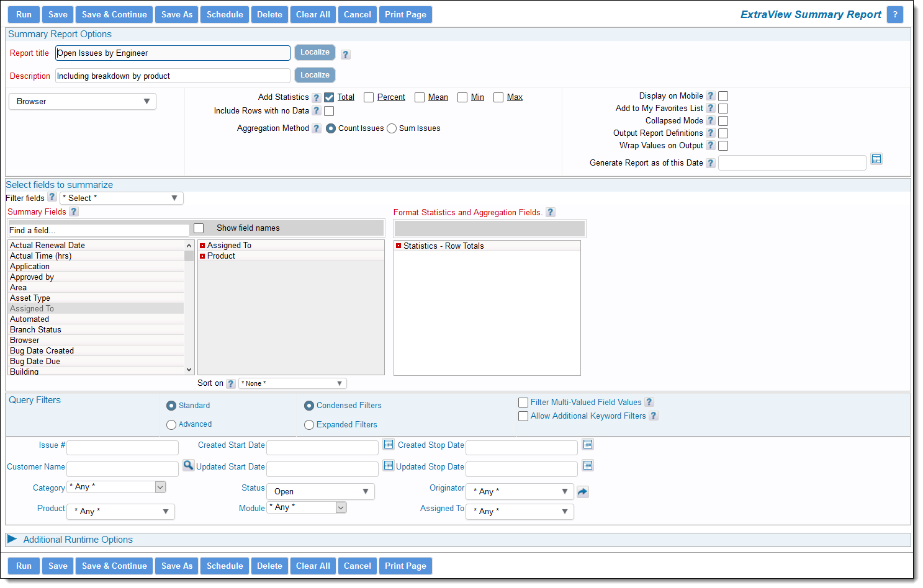Open the Status dropdown set to Open
This screenshot has width=923, height=588.
(320, 492)
